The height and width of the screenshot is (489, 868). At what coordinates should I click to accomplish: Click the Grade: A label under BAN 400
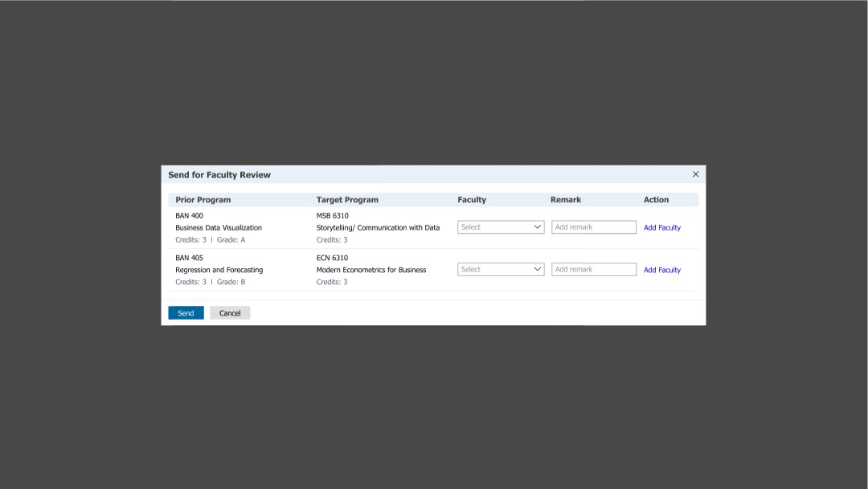(231, 239)
